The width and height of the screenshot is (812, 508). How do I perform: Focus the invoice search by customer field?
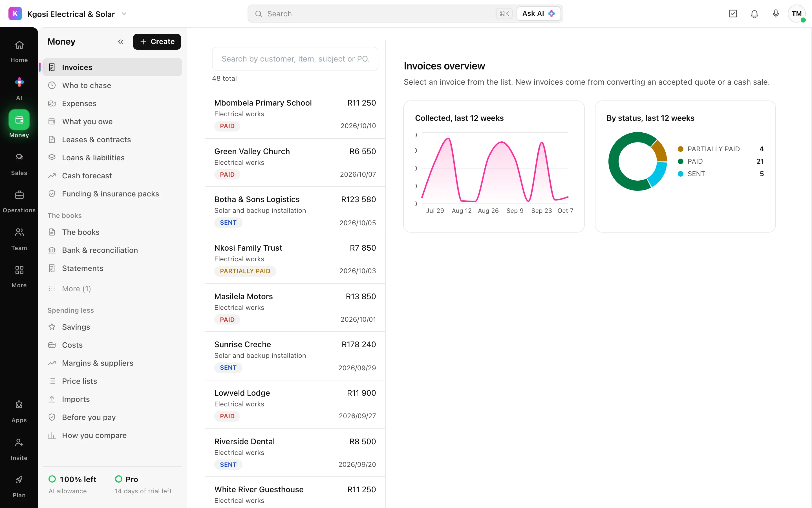tap(295, 59)
